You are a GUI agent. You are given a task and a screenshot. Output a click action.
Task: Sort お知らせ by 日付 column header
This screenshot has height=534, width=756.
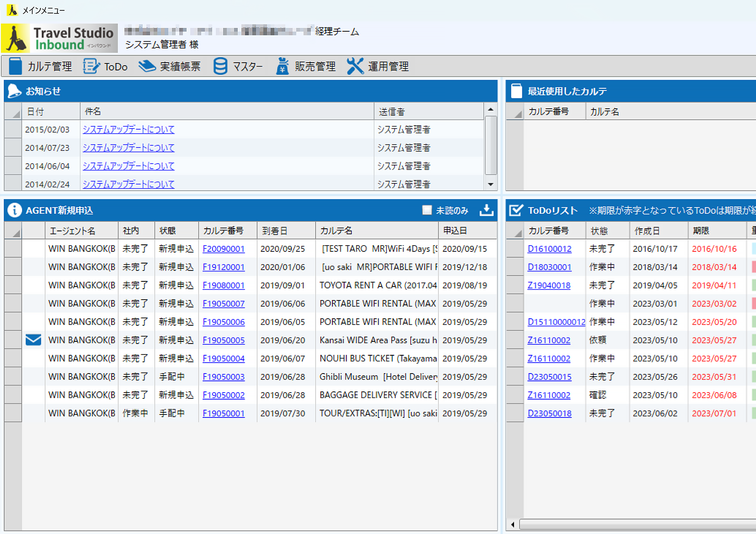(51, 111)
